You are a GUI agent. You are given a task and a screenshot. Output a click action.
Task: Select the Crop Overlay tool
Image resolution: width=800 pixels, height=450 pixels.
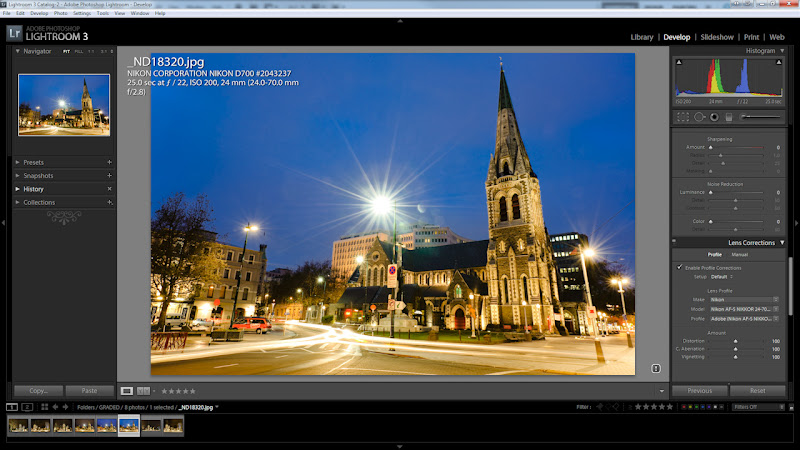(x=681, y=117)
